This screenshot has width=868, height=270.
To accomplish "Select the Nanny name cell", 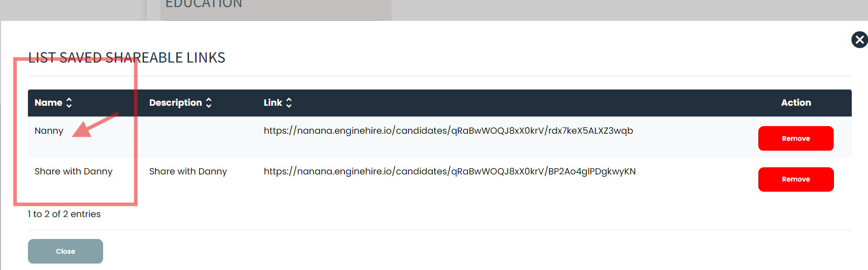I will tap(49, 131).
